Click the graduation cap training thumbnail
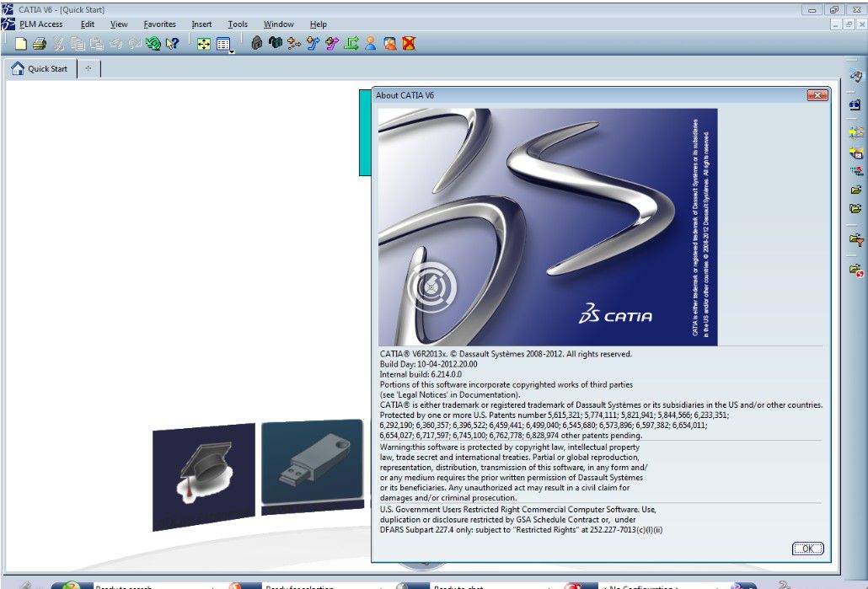The width and height of the screenshot is (868, 589). 204,477
